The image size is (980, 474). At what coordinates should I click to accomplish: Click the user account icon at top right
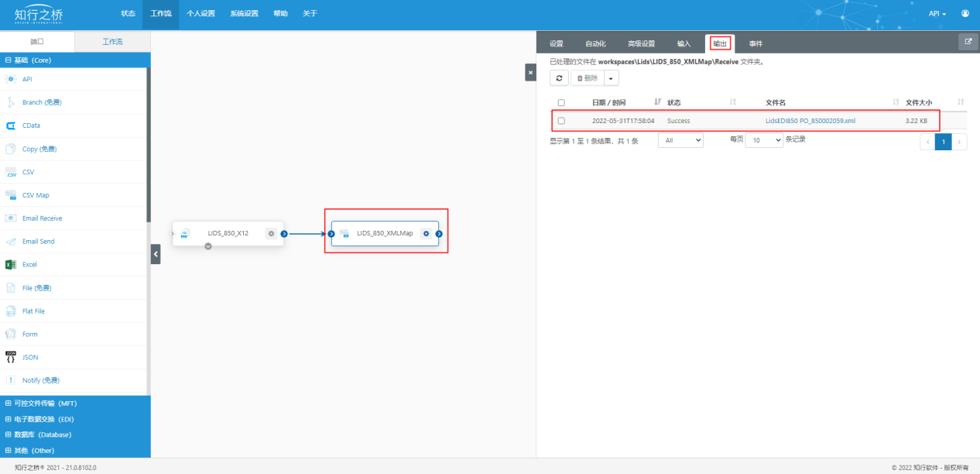pyautogui.click(x=965, y=14)
